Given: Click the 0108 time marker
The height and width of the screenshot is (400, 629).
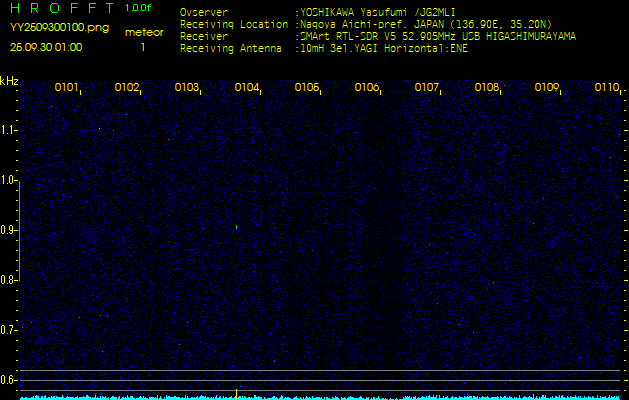Looking at the screenshot, I should [486, 87].
